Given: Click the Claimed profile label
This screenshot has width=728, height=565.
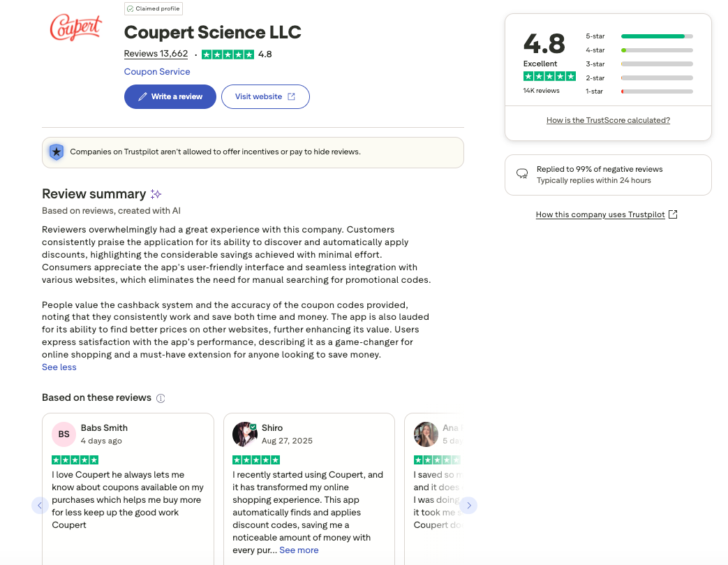Looking at the screenshot, I should click(x=157, y=9).
